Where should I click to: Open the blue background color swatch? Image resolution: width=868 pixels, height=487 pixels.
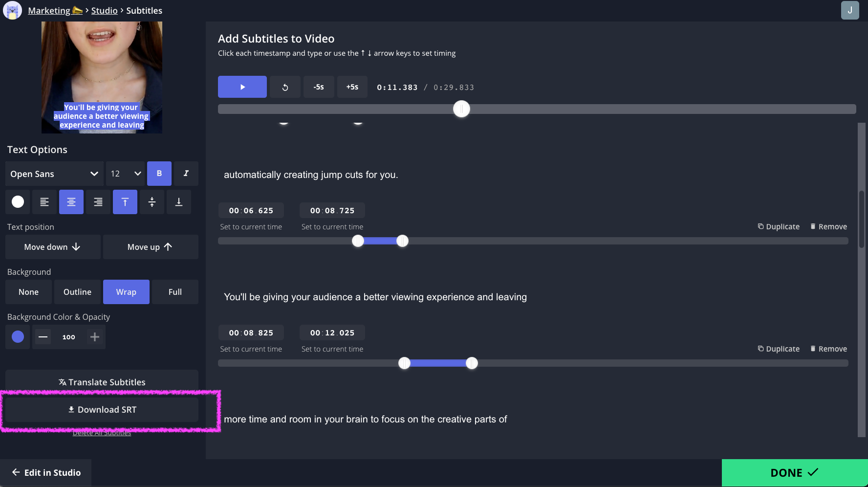[18, 337]
